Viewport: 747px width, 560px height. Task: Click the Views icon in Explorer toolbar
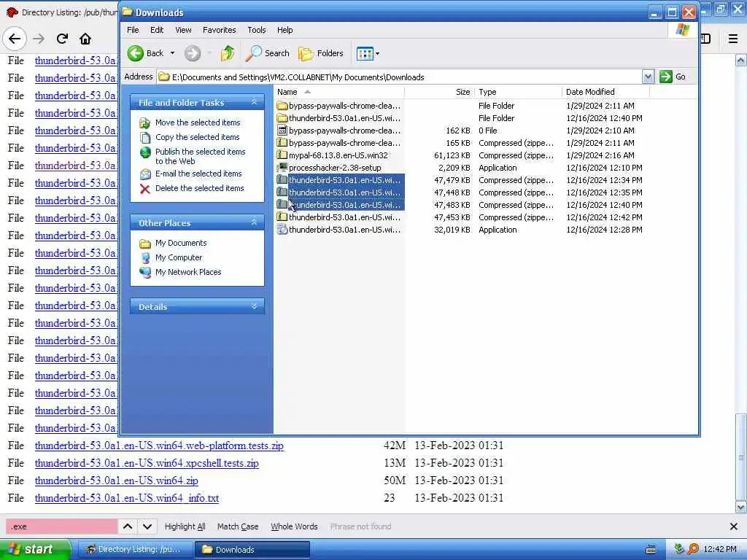click(365, 54)
